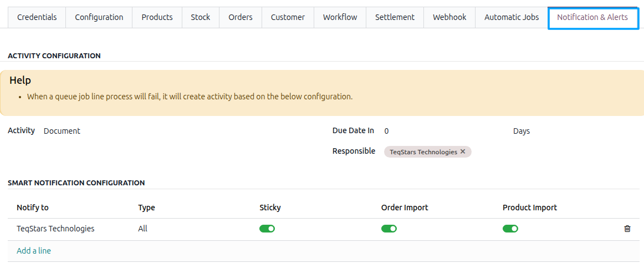Open the Orders tab
Image resolution: width=644 pixels, height=273 pixels.
241,17
